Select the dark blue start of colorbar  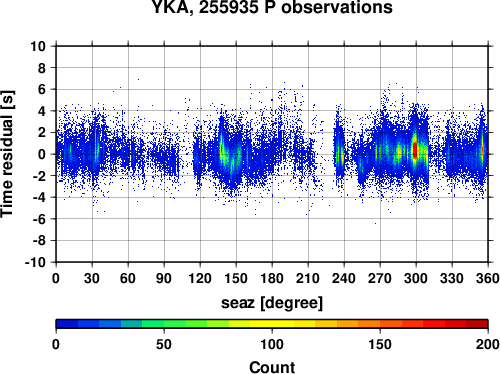pos(67,324)
